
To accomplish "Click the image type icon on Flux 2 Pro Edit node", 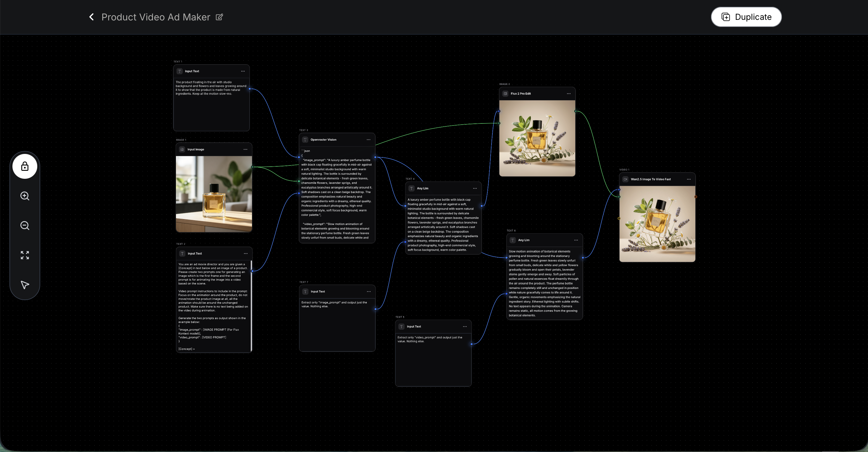I will pyautogui.click(x=505, y=94).
